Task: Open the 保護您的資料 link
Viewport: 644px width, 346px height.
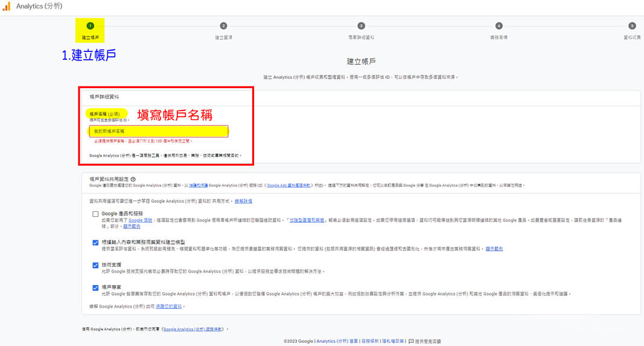Action: (169, 307)
